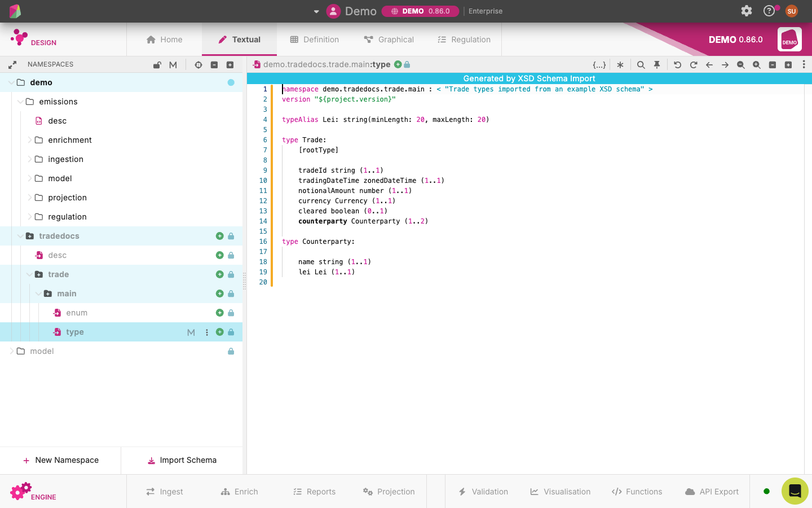812x508 pixels.
Task: Click the locate crosshair icon in Namespaces header
Action: point(198,65)
